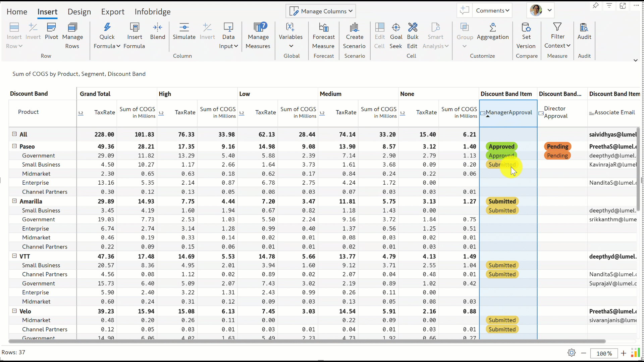The width and height of the screenshot is (644, 362).
Task: Click the Pending badge in Paseo row
Action: [x=557, y=146]
